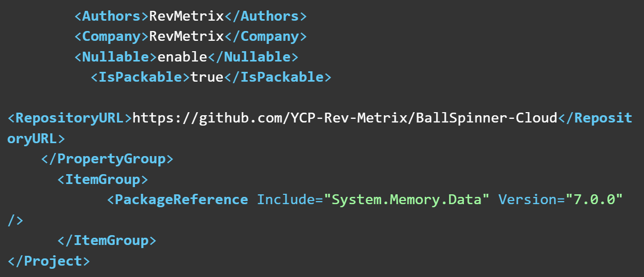The image size is (644, 277).
Task: Select the RevMetrix text inside Authors
Action: tap(186, 16)
